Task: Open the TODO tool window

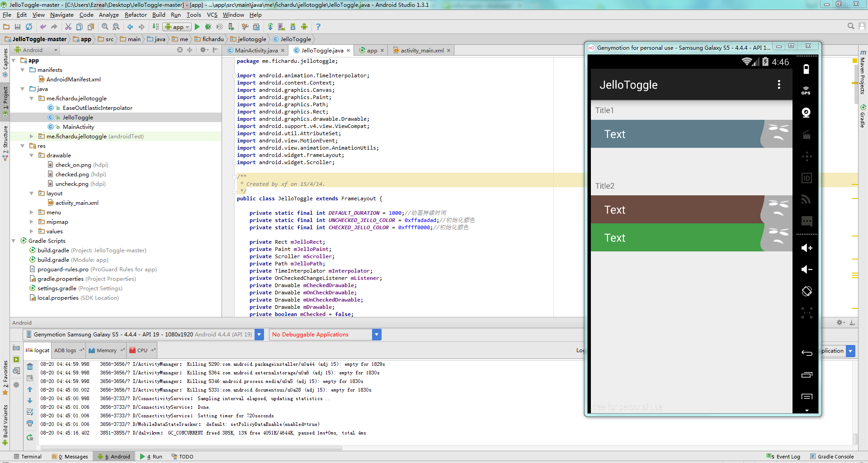Action: tap(183, 457)
